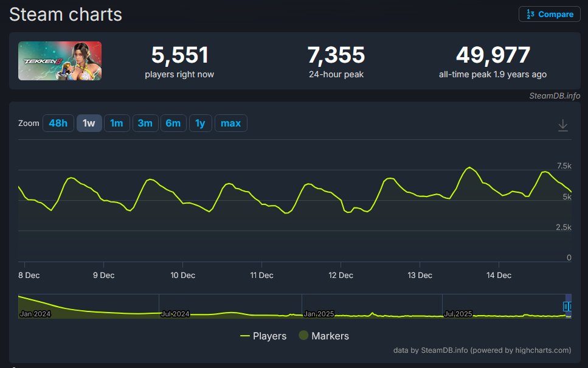Viewport: 588px width, 368px height.
Task: Click the Compare button
Action: [549, 14]
